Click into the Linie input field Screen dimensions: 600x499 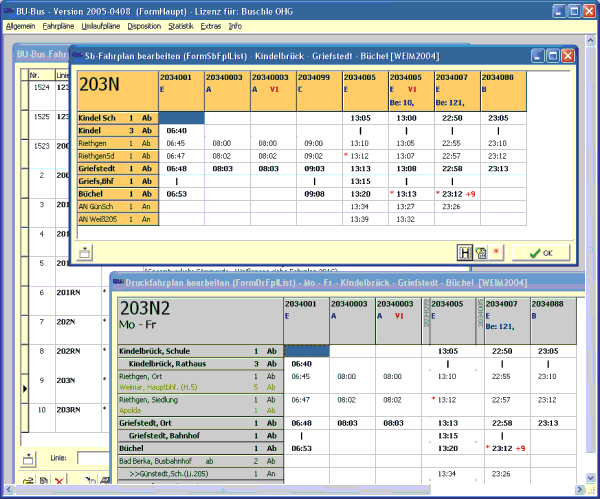pyautogui.click(x=93, y=457)
